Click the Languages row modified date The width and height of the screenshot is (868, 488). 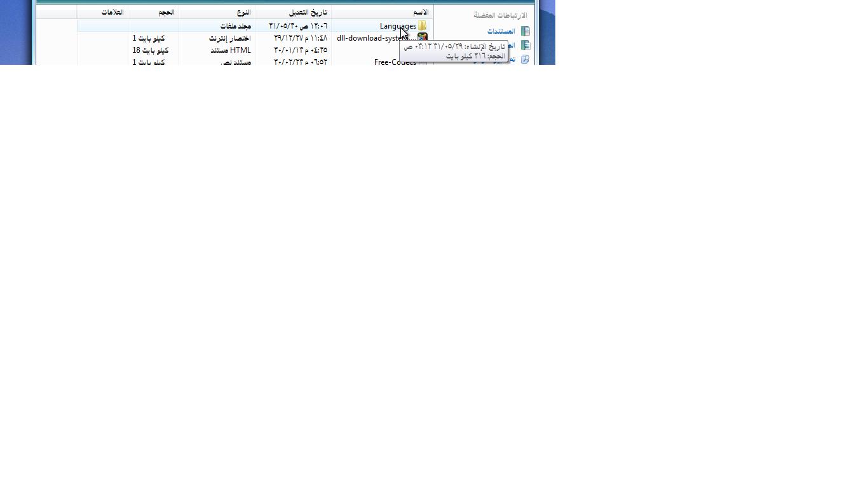point(298,26)
